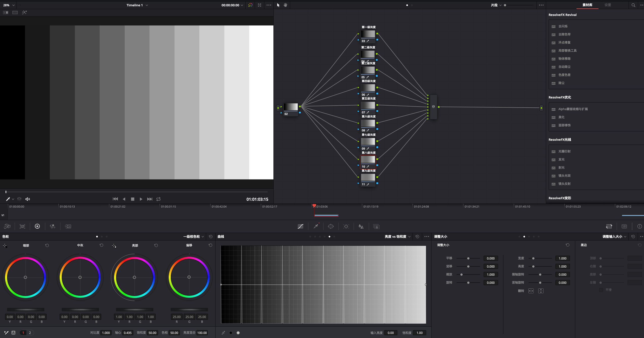Click the Color Wheels palette icon

37,226
